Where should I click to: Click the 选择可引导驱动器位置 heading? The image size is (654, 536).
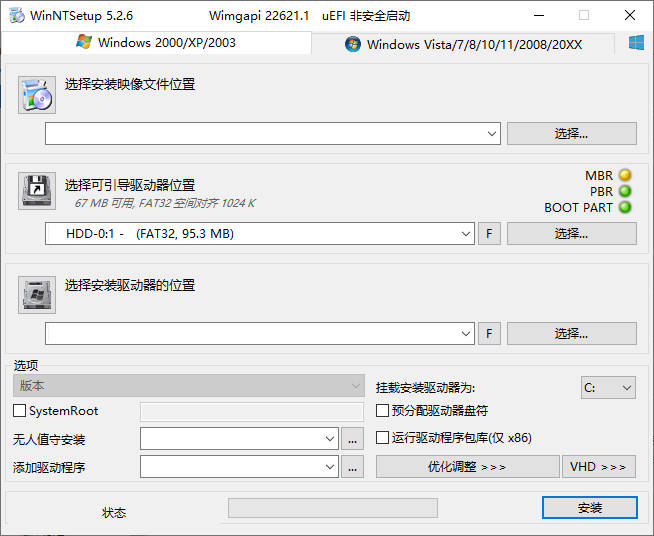click(130, 185)
